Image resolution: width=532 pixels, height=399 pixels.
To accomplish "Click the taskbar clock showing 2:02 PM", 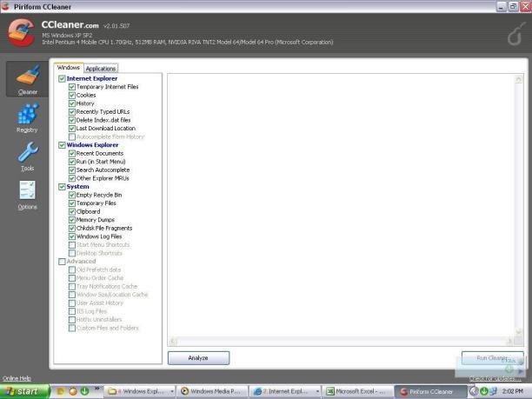I will pos(513,391).
